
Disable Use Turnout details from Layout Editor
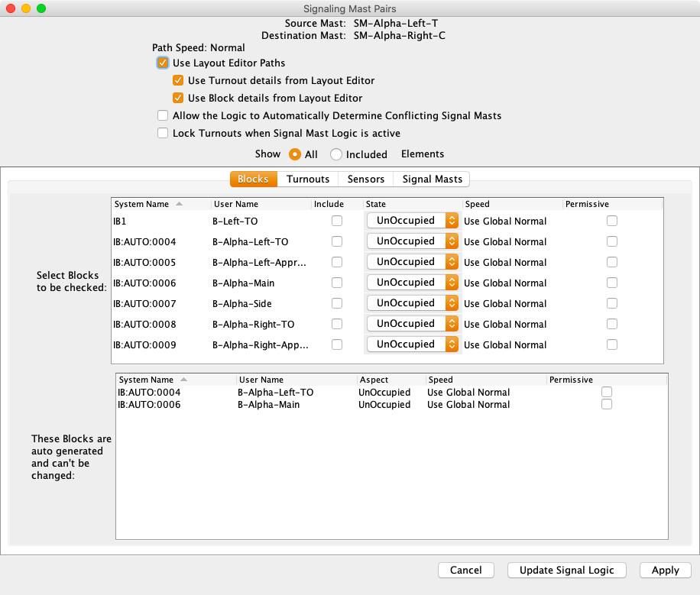coord(178,80)
